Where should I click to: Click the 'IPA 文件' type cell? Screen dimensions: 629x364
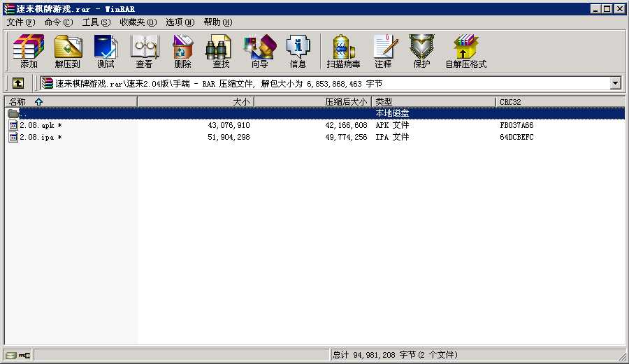point(392,137)
